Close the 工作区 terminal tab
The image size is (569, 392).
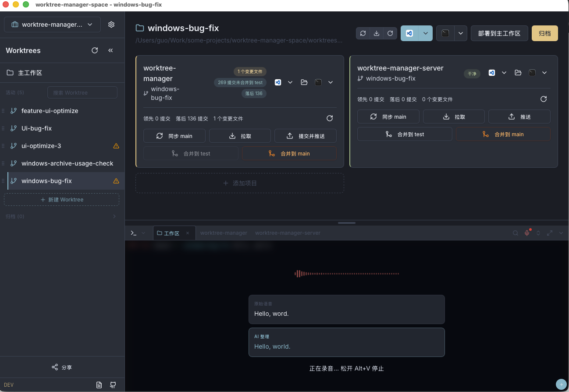tap(188, 233)
